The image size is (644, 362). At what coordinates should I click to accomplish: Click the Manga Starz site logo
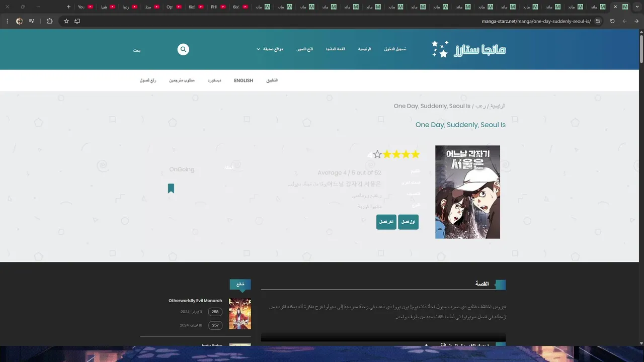coord(468,49)
